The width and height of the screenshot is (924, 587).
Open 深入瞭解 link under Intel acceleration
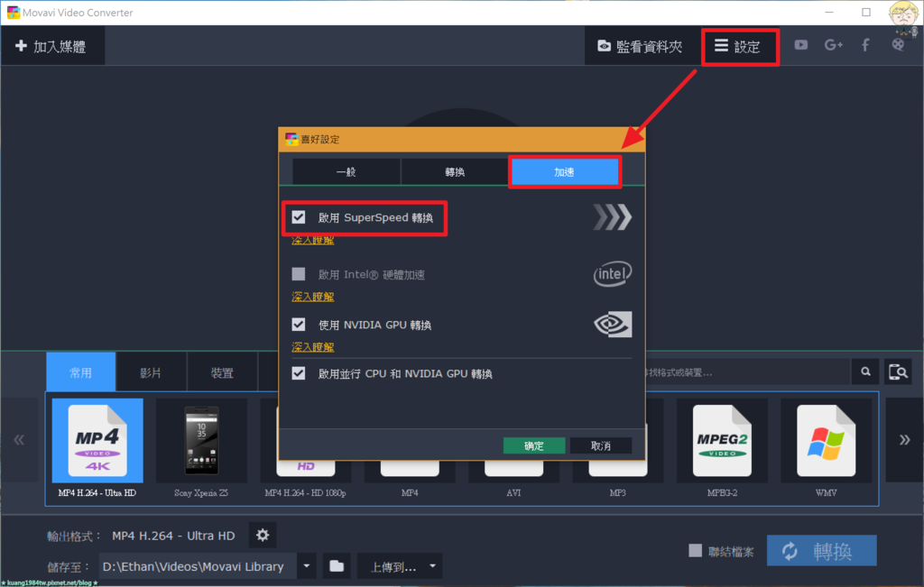click(x=313, y=297)
